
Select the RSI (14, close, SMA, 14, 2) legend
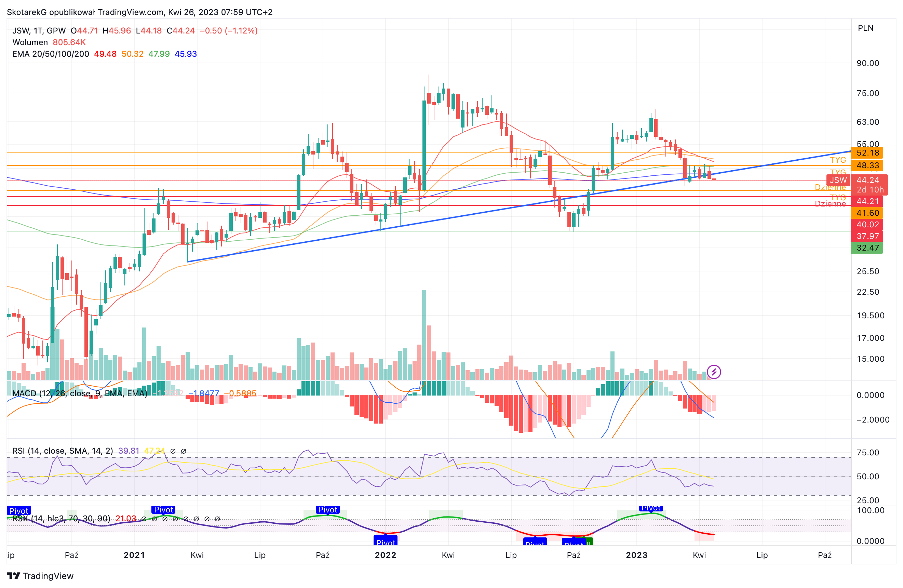(63, 451)
